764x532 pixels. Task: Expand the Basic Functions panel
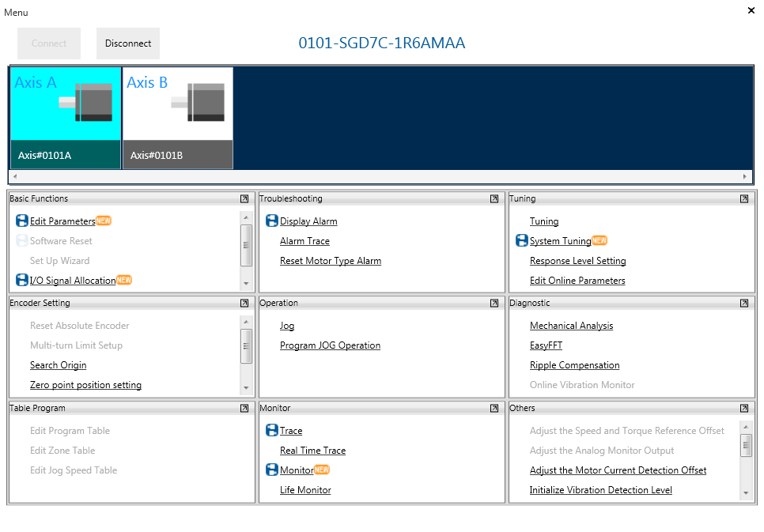[x=244, y=199]
